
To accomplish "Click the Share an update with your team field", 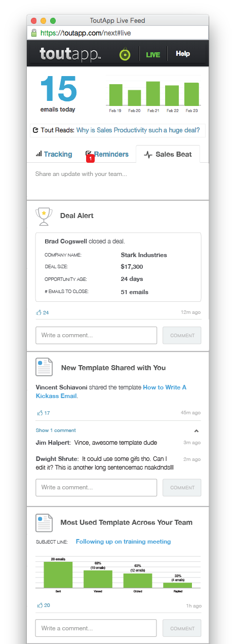I will coord(117,174).
